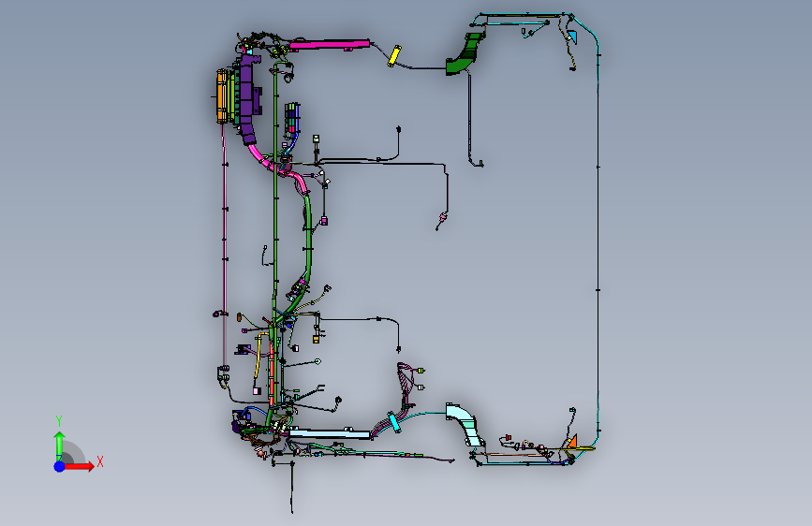Select the dark green curved duct at top
This screenshot has width=812, height=526.
(x=465, y=54)
